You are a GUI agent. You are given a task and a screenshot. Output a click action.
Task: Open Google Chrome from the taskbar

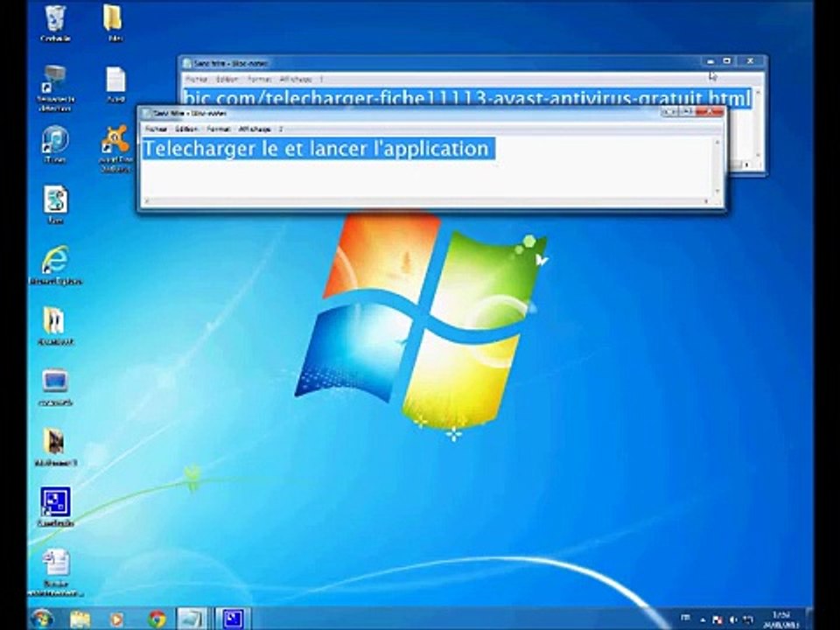(x=157, y=619)
